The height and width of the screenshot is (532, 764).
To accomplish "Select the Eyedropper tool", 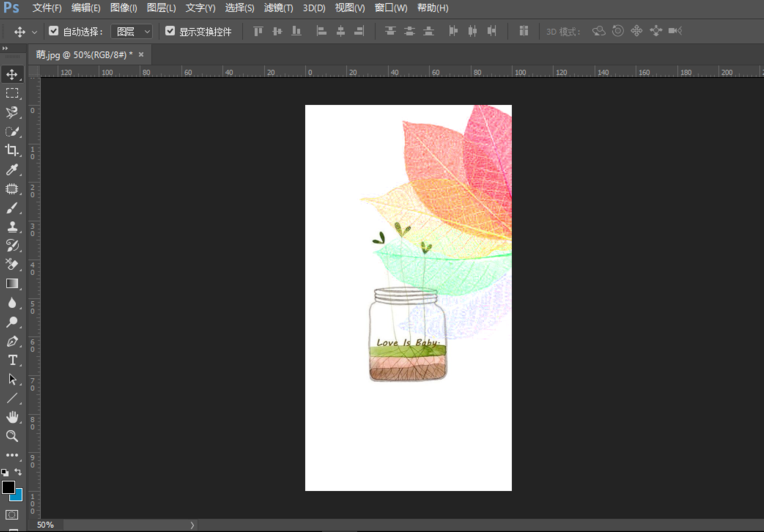I will 12,169.
